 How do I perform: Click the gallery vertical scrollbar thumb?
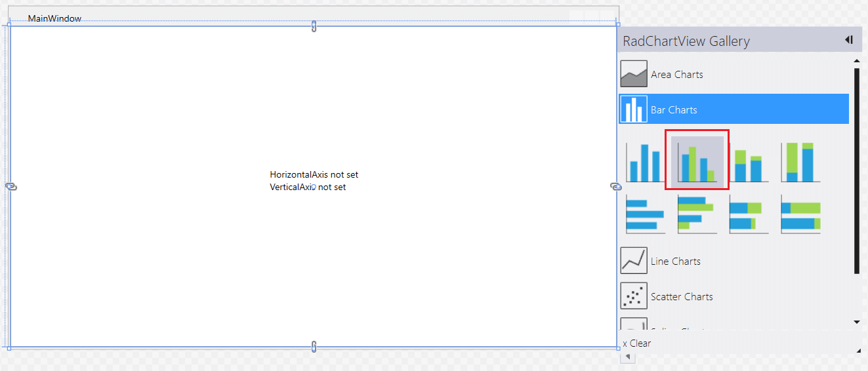tap(857, 171)
